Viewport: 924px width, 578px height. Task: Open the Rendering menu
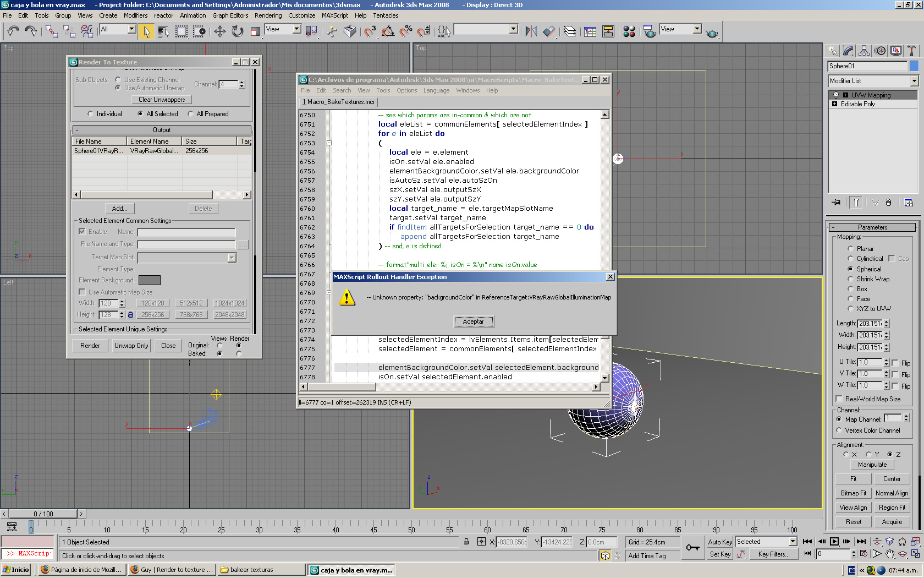click(x=268, y=15)
